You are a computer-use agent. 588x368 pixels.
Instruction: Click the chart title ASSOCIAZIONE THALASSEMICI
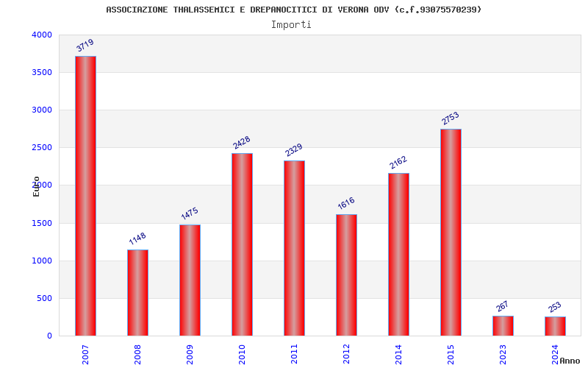(x=293, y=10)
